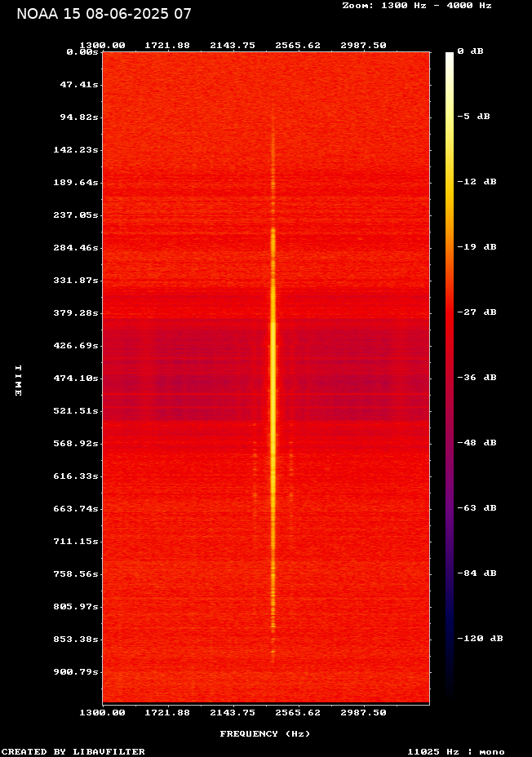Click the bottom axis 2143.75 frequency label
The image size is (532, 757).
tap(233, 712)
